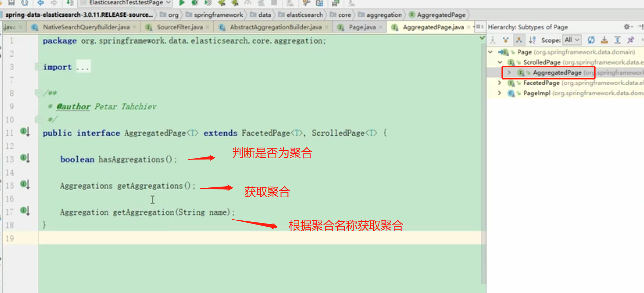
Task: Click the Save All toolbar icon
Action: 11,3
